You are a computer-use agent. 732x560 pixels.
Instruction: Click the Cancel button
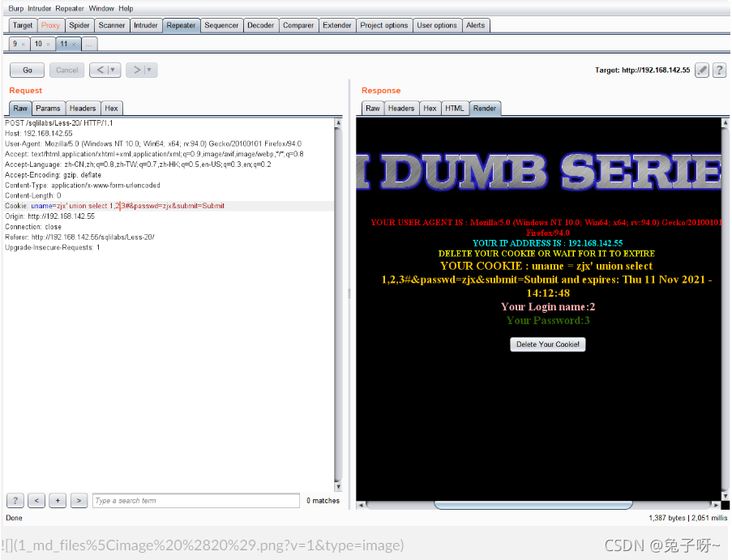click(66, 70)
